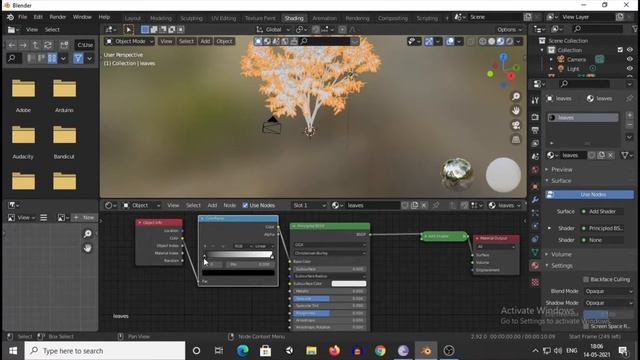Click the image editor New button
640x360 pixels.
(84, 218)
